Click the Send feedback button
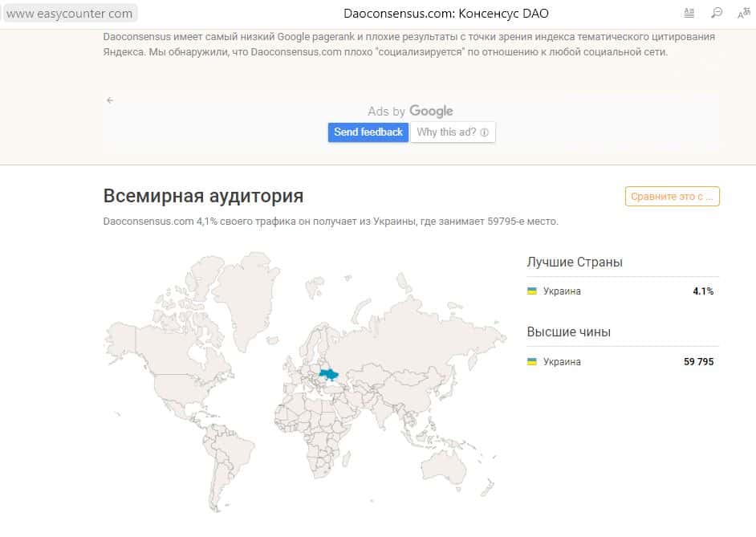The width and height of the screenshot is (756, 537). 368,132
